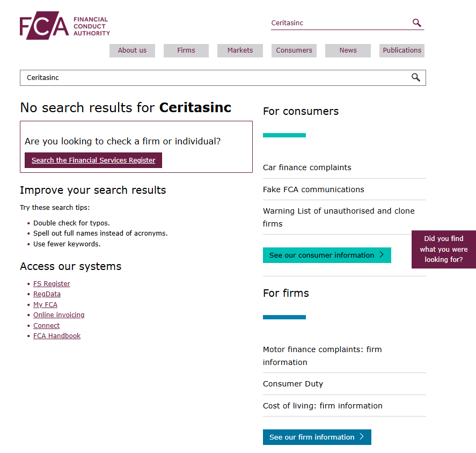Open the About us menu

click(132, 50)
